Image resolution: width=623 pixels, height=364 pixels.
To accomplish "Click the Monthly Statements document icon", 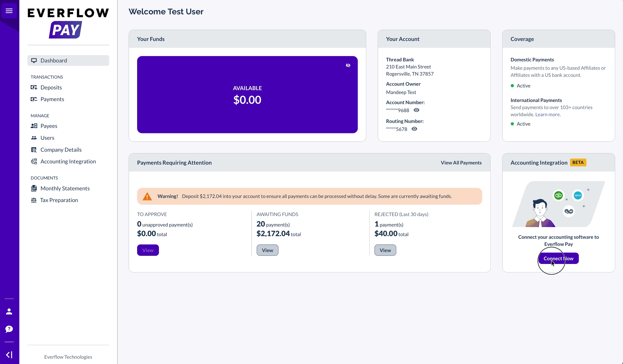I will coord(34,188).
